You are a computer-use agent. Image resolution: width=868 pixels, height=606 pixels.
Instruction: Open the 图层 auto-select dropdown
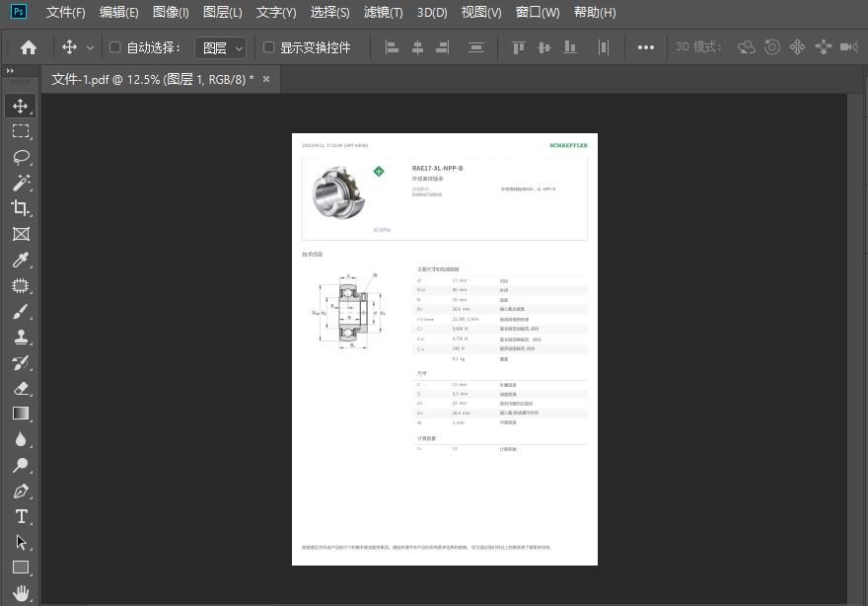tap(221, 48)
